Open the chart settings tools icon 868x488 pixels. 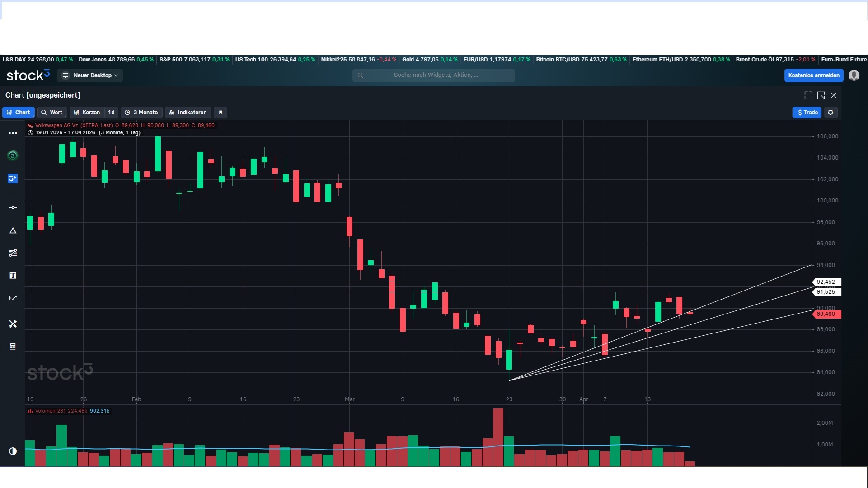click(x=13, y=324)
